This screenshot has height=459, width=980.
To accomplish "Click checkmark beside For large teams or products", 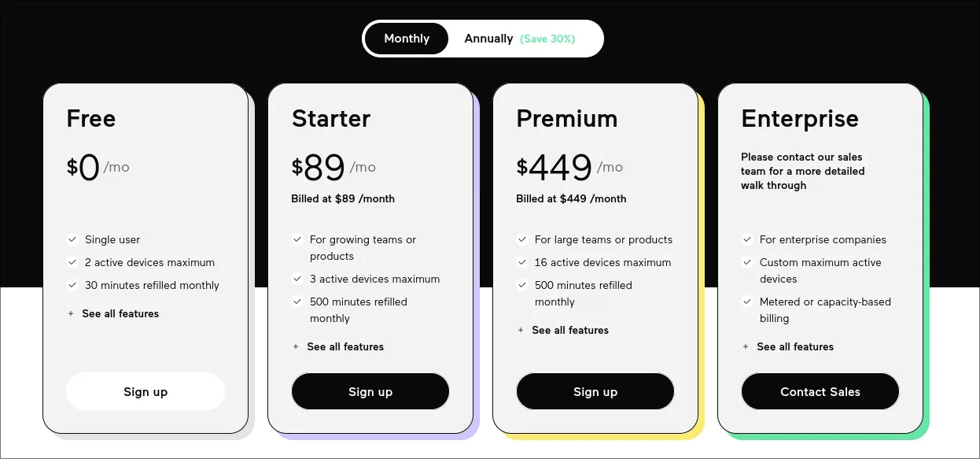I will point(522,239).
